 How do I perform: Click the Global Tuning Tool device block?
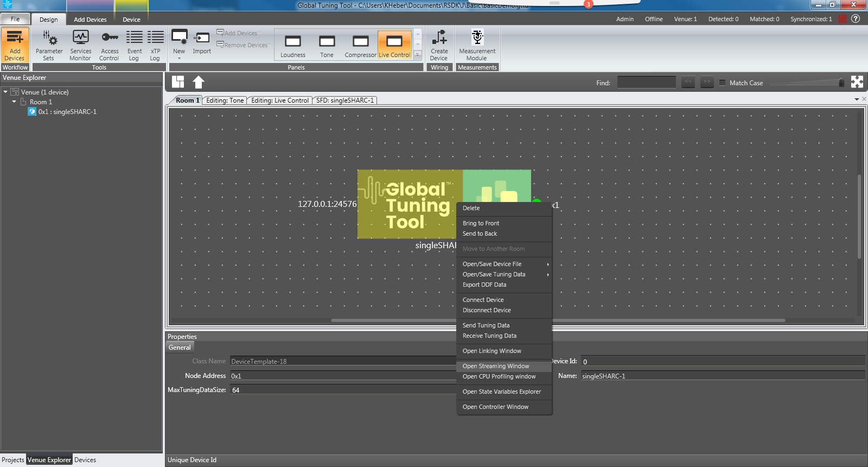(410, 204)
